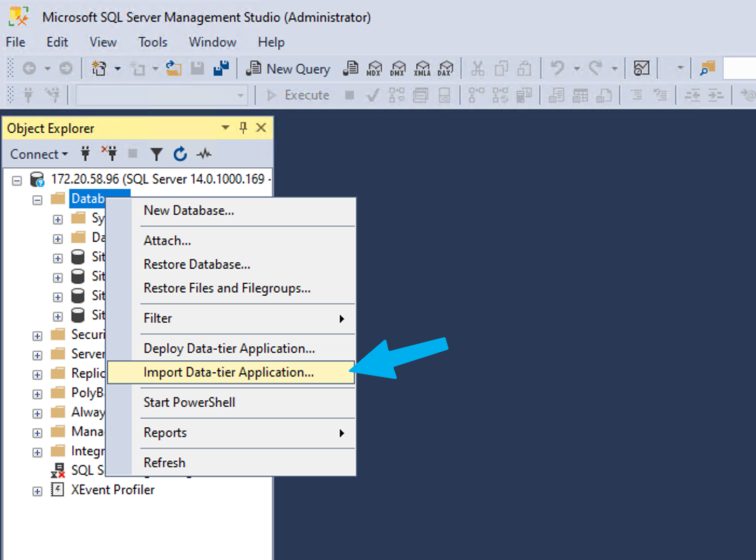Click the Find in Files icon
This screenshot has width=756, height=560.
coord(707,69)
